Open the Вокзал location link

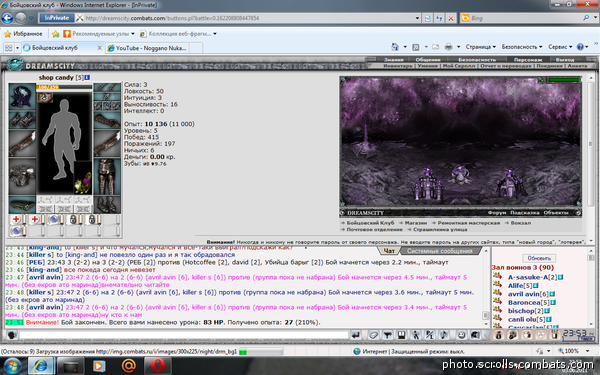tap(521, 223)
